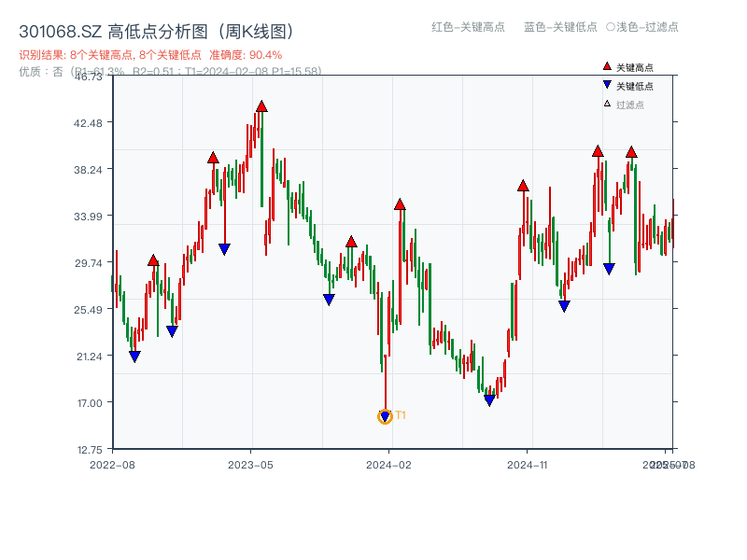Click the 蓝色-关键低点 header legend text
The image size is (747, 560).
[x=560, y=27]
